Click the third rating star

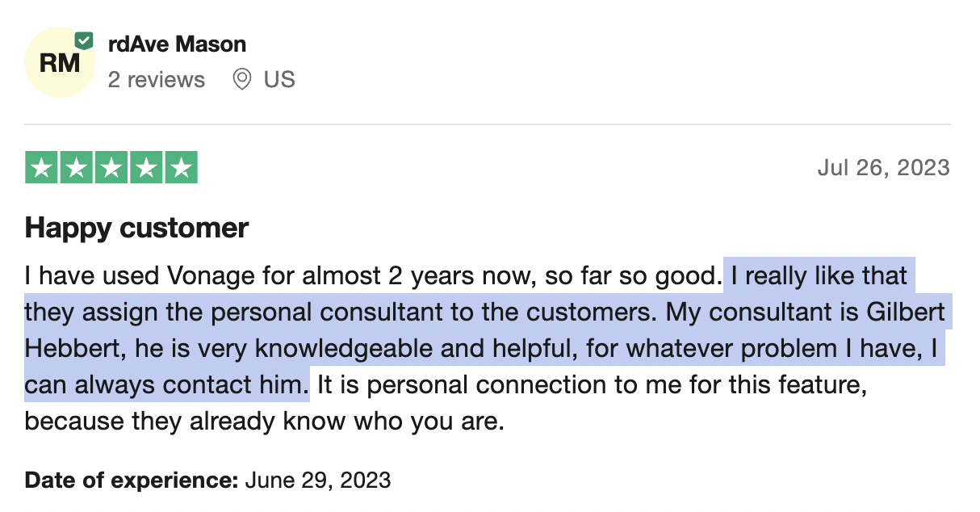pyautogui.click(x=111, y=168)
